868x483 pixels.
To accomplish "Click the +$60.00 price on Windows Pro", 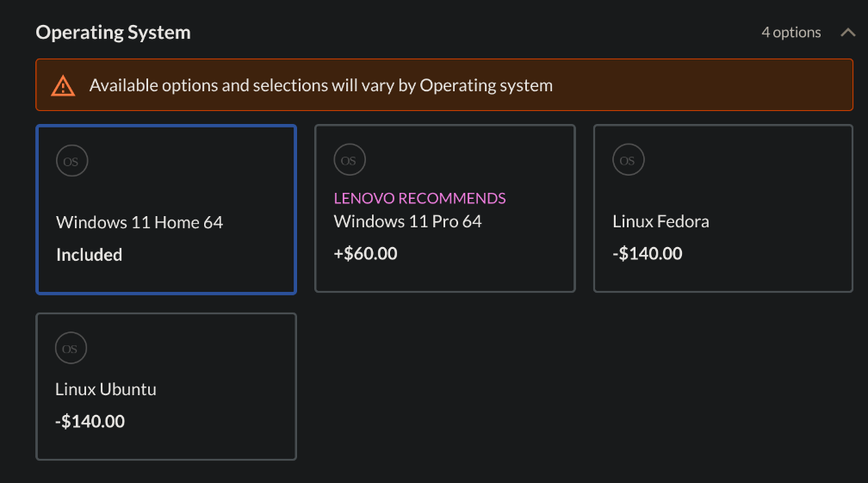I will 365,254.
